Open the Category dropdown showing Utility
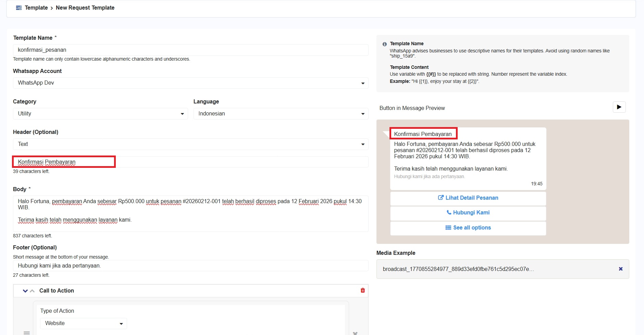Viewport: 644px width, 335px height. click(100, 114)
